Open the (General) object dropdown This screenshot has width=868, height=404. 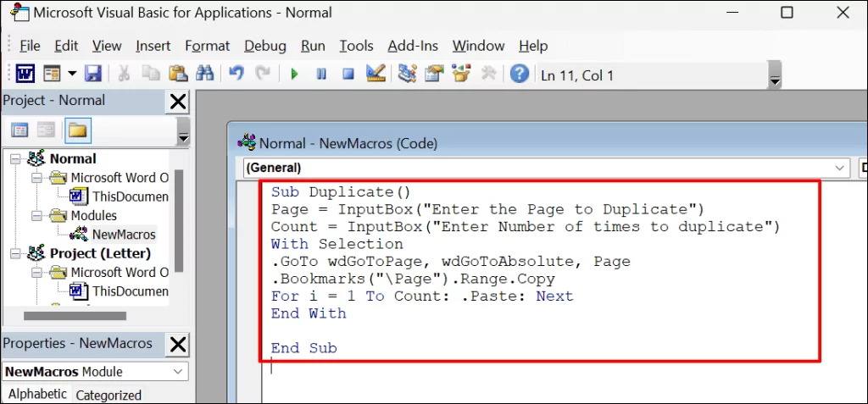(x=841, y=168)
